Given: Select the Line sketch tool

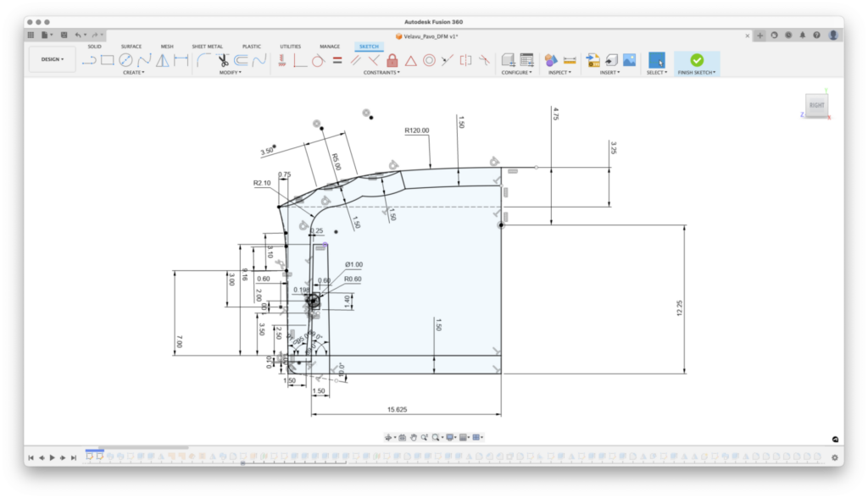Looking at the screenshot, I should coord(87,60).
